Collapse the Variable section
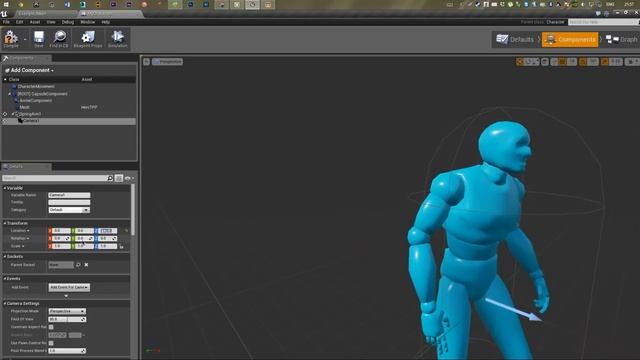 (x=5, y=188)
